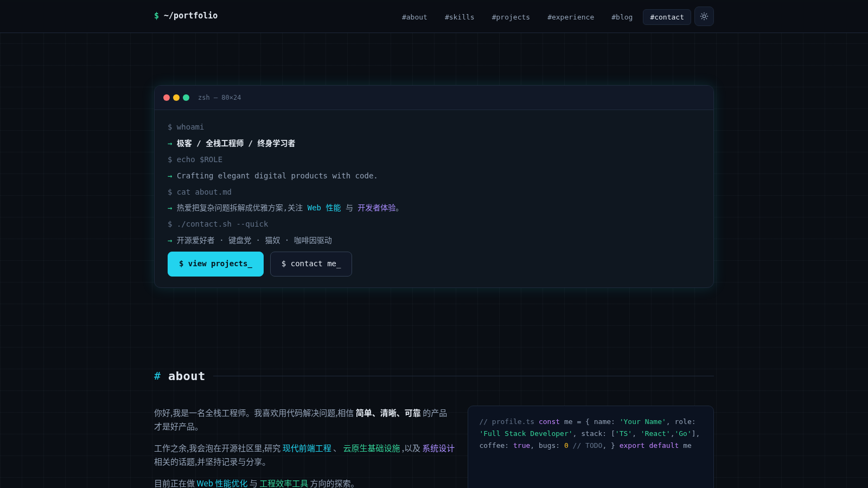This screenshot has height=488, width=868.
Task: Click the cyan "Web 性能" highlighted text
Action: click(x=324, y=208)
